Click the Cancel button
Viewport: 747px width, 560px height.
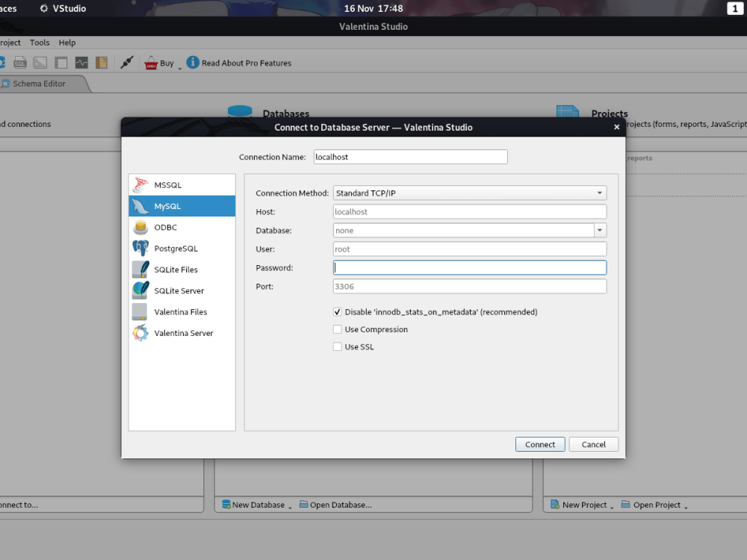pyautogui.click(x=594, y=444)
